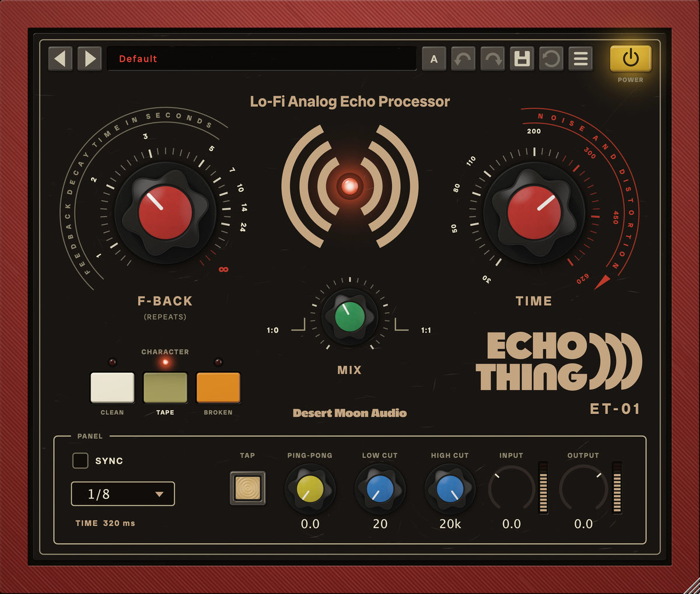Viewport: 700px width, 594px height.
Task: Reset settings with circular arrow icon
Action: (x=551, y=58)
